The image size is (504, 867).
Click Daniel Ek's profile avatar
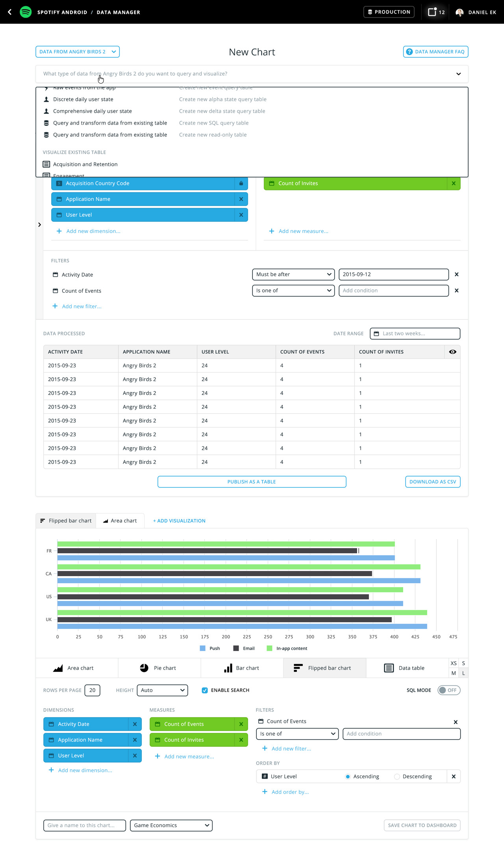[x=460, y=12]
